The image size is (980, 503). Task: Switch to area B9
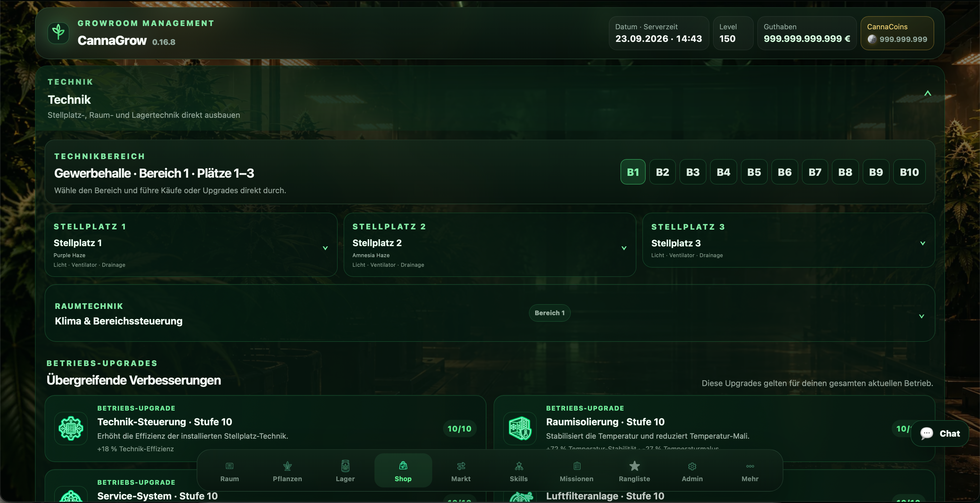[876, 172]
